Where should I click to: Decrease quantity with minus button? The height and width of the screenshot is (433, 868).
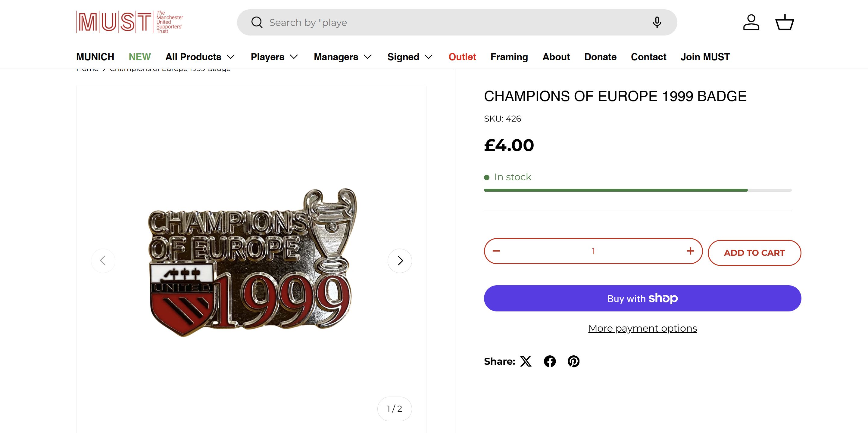496,251
